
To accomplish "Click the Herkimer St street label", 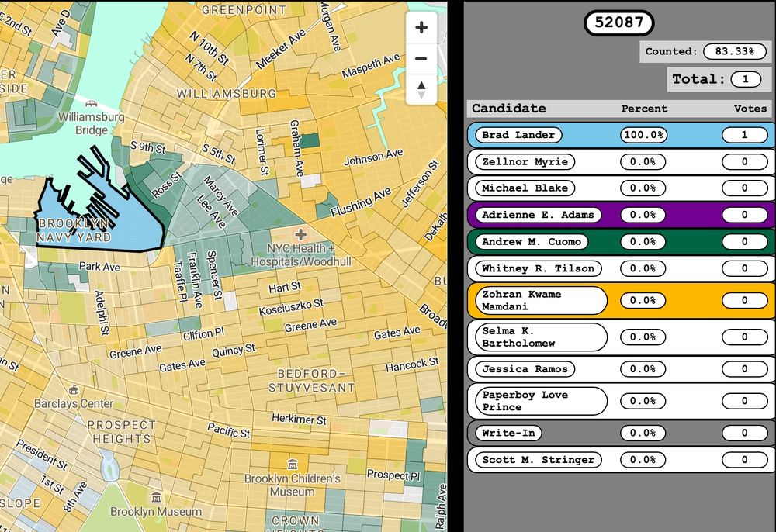I will (x=299, y=420).
